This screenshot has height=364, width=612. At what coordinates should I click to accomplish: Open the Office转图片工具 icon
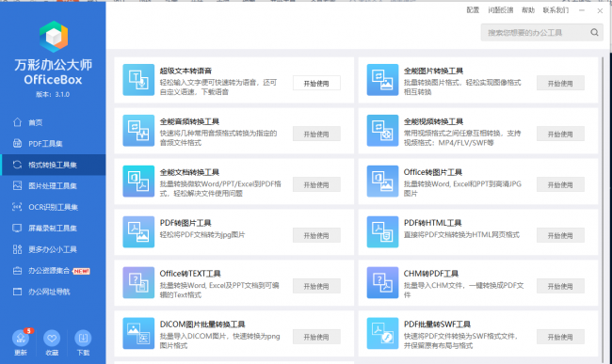pyautogui.click(x=382, y=182)
